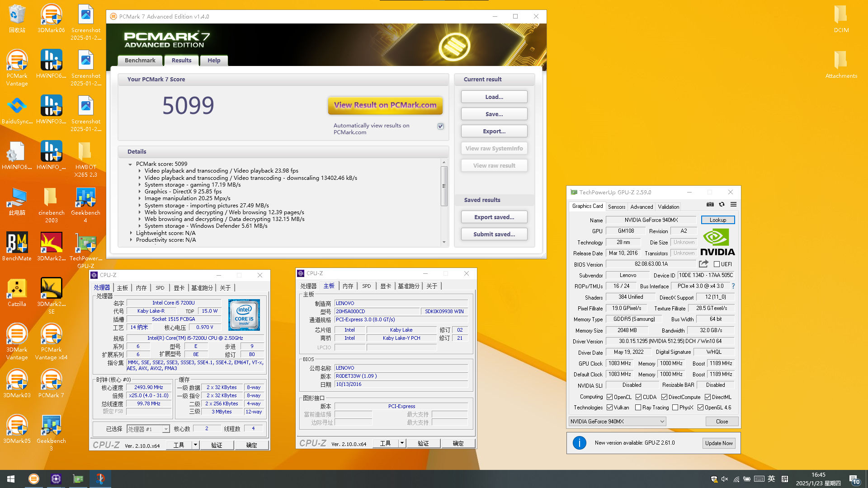
Task: Click the Load... button
Action: 494,97
